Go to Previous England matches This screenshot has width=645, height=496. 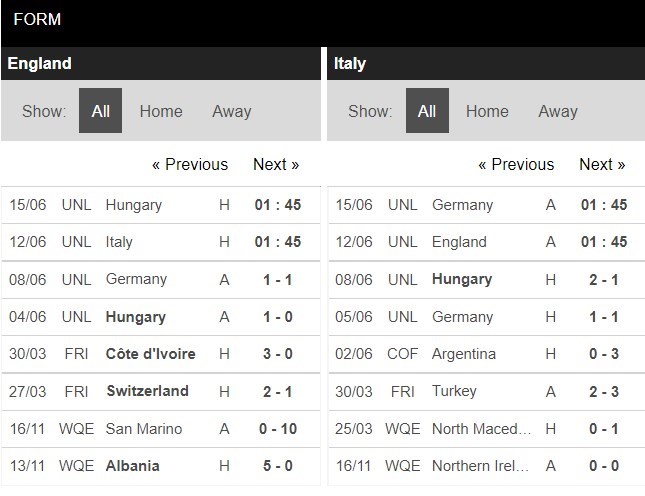click(x=190, y=165)
